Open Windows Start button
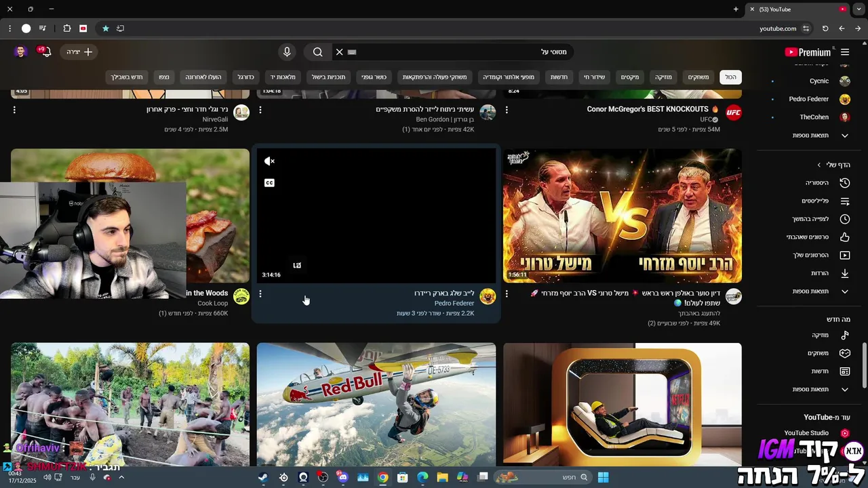 point(603,477)
